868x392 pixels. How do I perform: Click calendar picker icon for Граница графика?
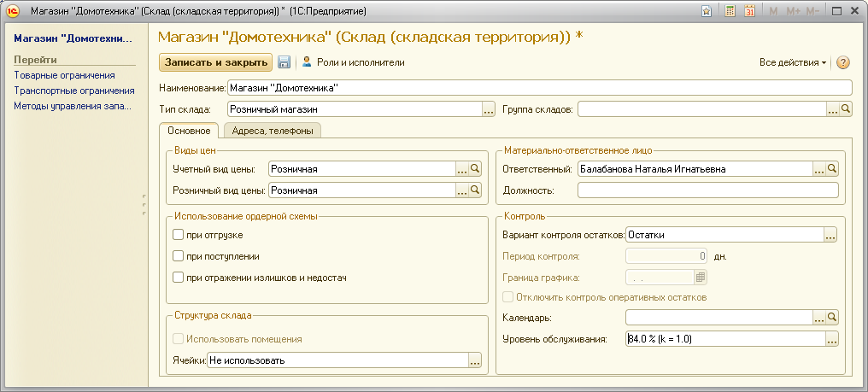pyautogui.click(x=701, y=277)
